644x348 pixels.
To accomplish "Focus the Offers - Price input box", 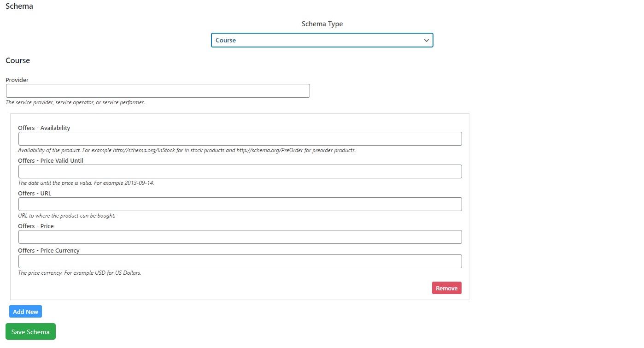I will pyautogui.click(x=240, y=237).
